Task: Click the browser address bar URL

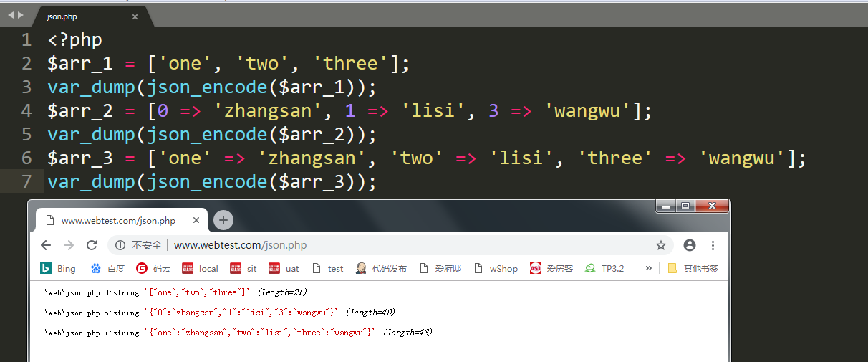Action: [240, 245]
